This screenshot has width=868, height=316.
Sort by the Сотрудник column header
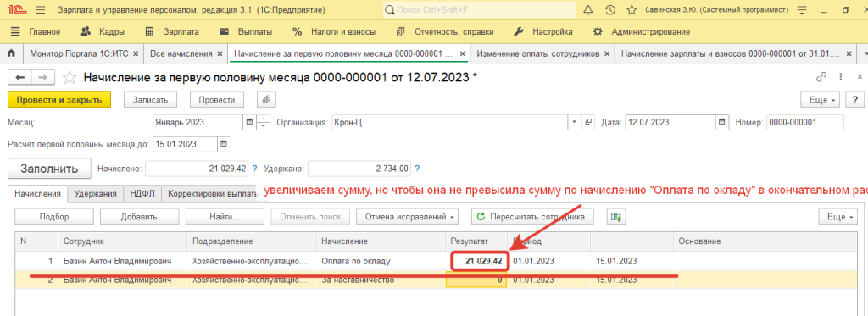click(123, 241)
